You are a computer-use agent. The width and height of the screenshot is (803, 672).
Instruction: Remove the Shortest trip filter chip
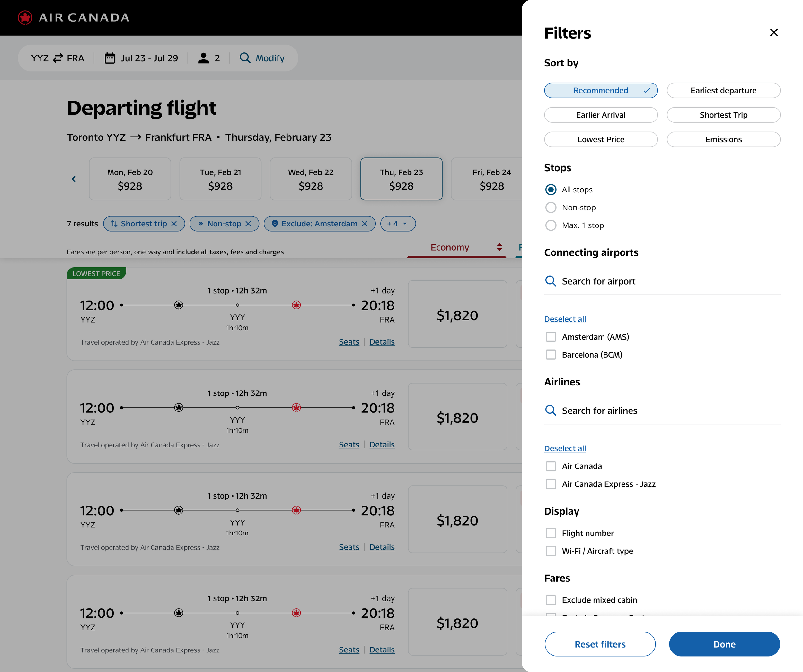coord(174,224)
